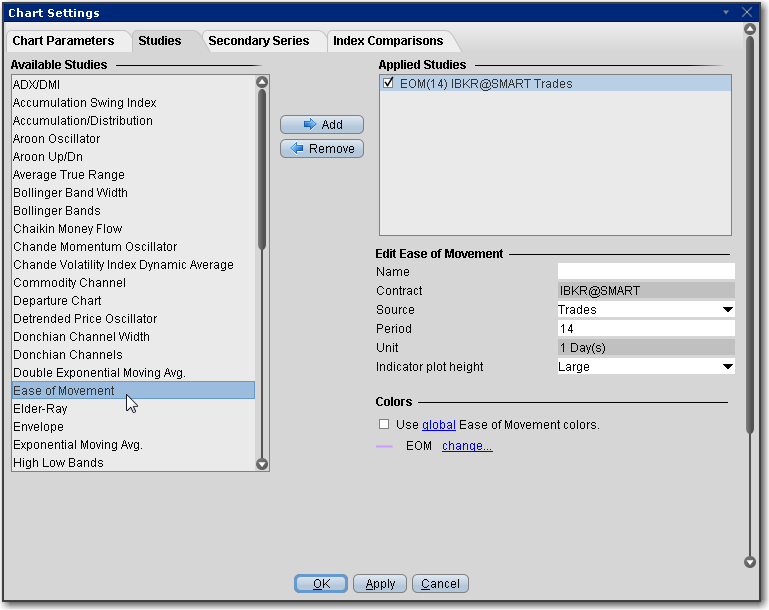Close the Chart Settings dialog
Screen dimensions: 769x610
click(746, 12)
